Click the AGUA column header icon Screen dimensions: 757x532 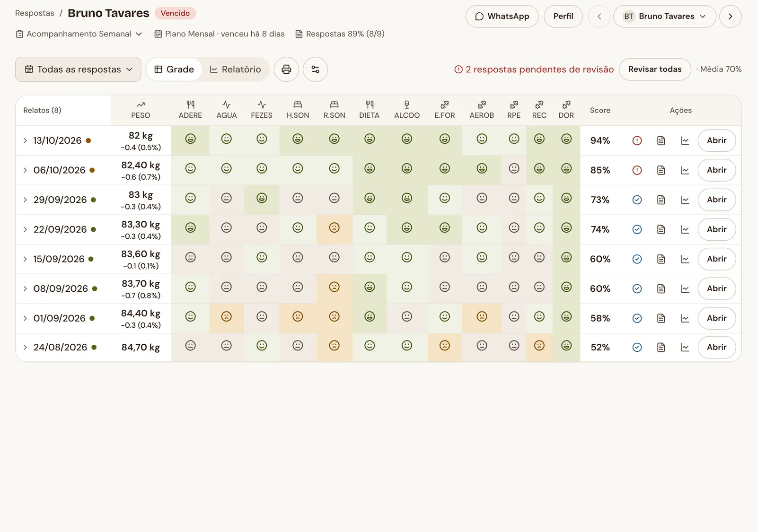pyautogui.click(x=227, y=105)
